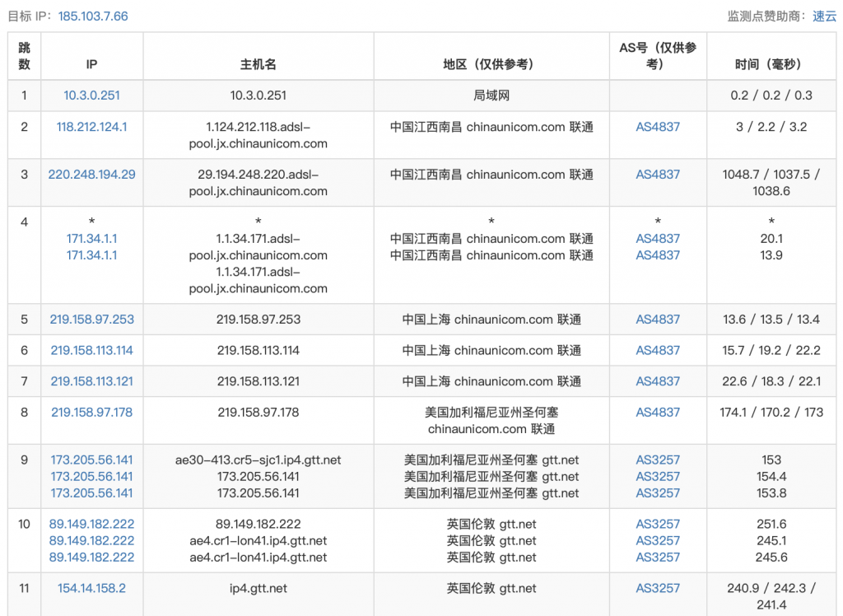The image size is (843, 616).
Task: Open AS4837 link in hop 2 row
Action: (x=658, y=127)
